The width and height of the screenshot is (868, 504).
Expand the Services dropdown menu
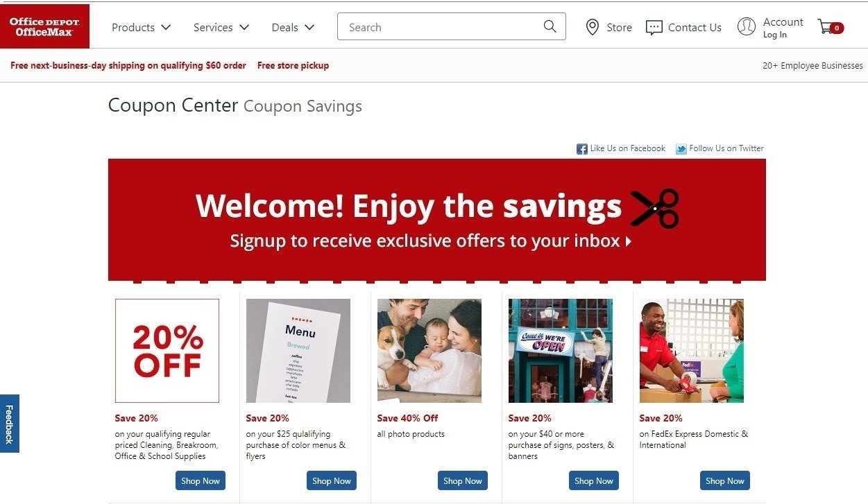pyautogui.click(x=221, y=28)
